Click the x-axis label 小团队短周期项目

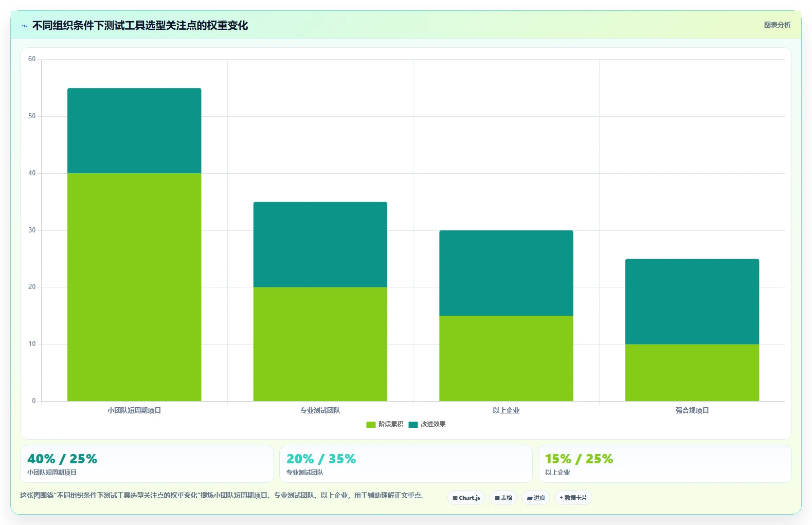pyautogui.click(x=134, y=410)
